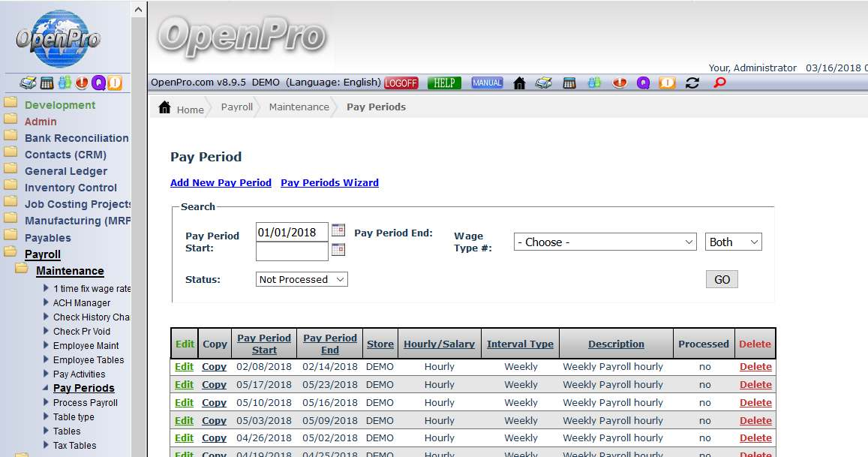Open the Wage Type Choose dropdown
This screenshot has height=457, width=868.
tap(605, 242)
